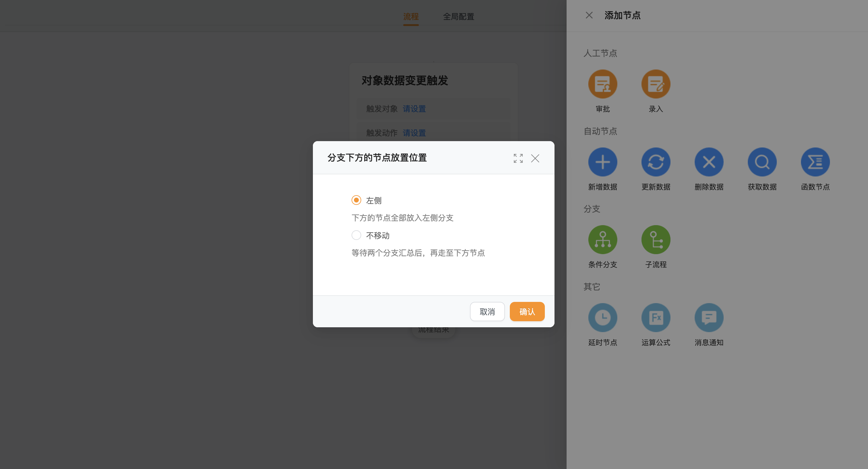
Task: Switch to the 流程 tab
Action: pos(411,17)
